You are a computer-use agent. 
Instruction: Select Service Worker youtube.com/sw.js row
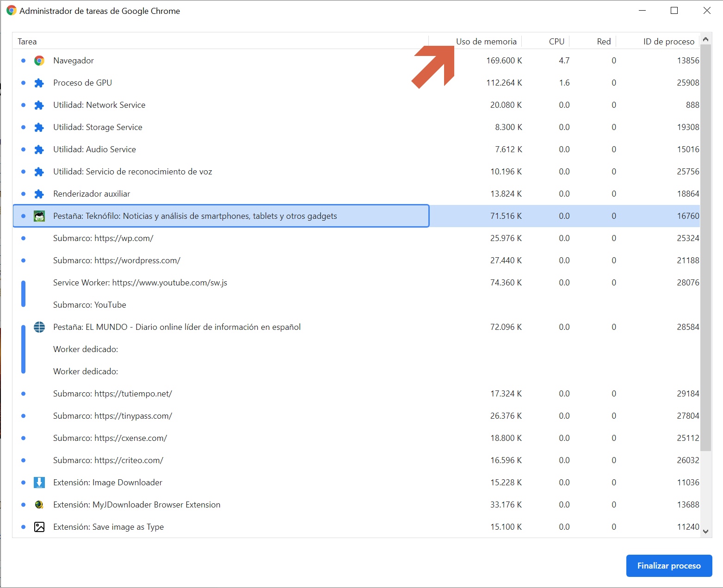click(x=356, y=283)
